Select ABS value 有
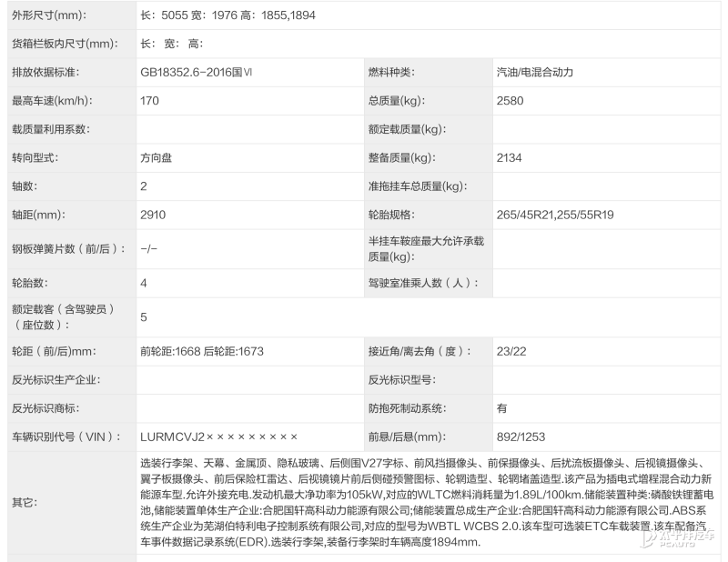 tap(501, 408)
